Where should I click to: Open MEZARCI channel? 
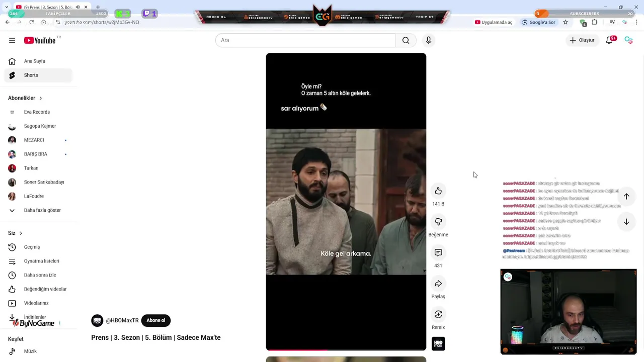38,140
